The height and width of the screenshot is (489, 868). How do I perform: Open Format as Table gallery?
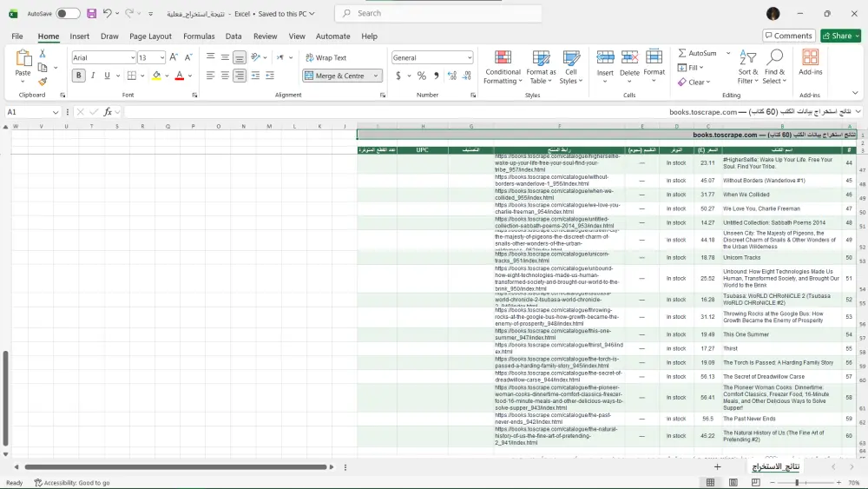pos(541,67)
